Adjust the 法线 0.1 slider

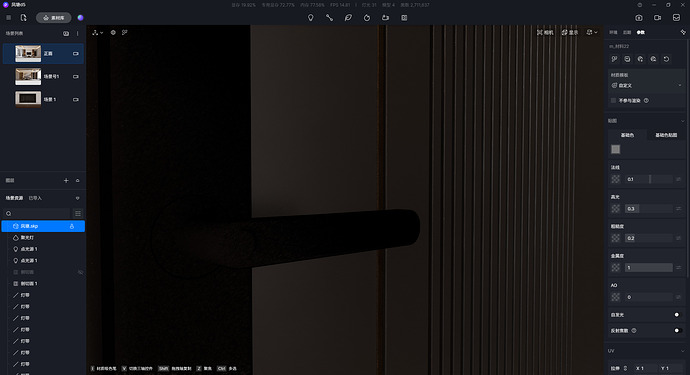(x=649, y=179)
